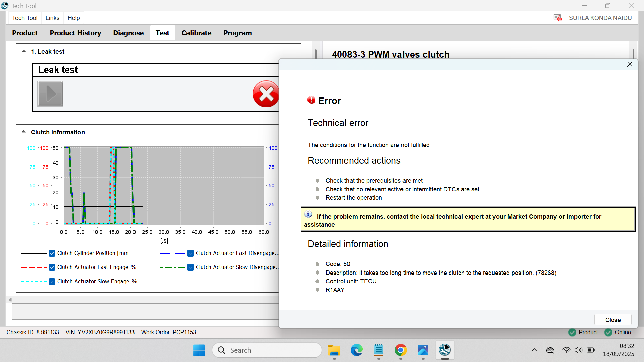
Task: Start the Leak test with play button
Action: coord(50,94)
